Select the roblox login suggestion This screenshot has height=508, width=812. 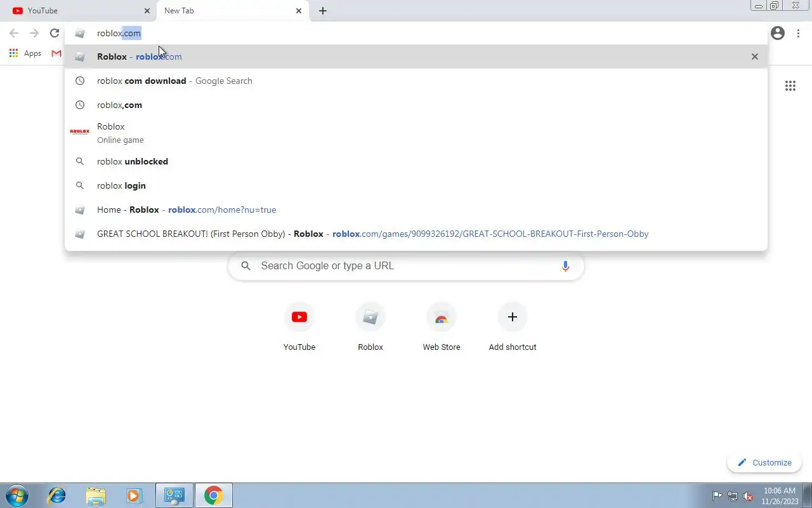[416, 185]
